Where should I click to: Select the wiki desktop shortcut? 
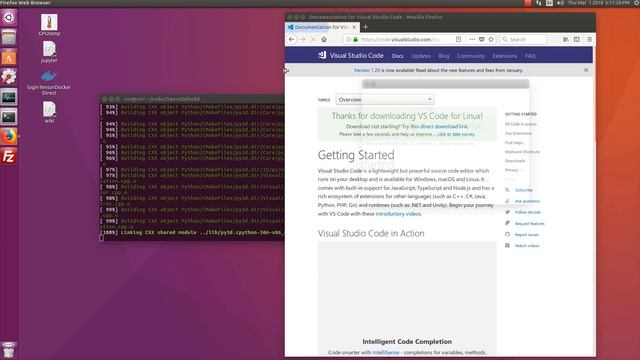click(x=49, y=112)
